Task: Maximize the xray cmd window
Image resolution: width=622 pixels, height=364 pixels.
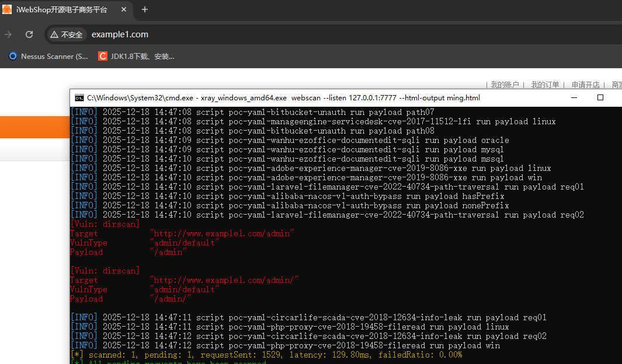Action: click(600, 98)
